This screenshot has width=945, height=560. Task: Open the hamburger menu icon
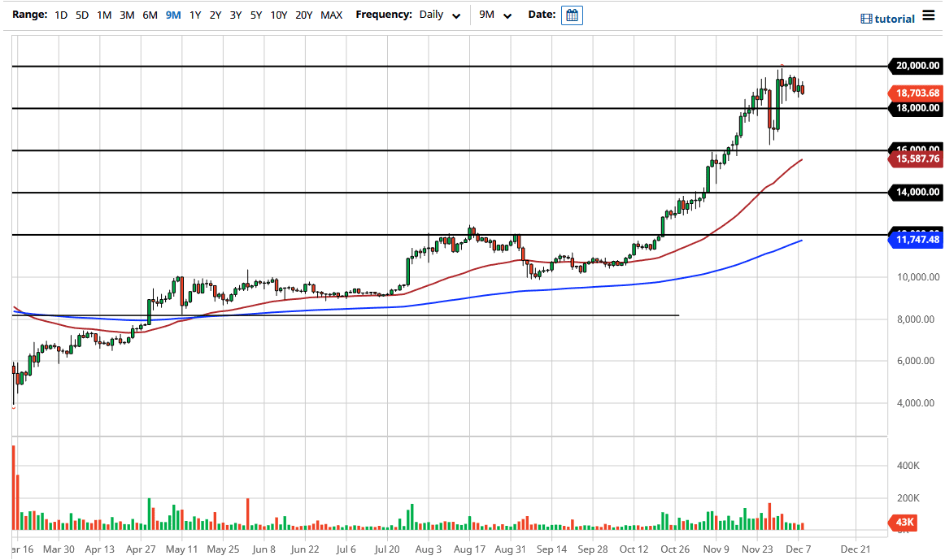point(928,16)
